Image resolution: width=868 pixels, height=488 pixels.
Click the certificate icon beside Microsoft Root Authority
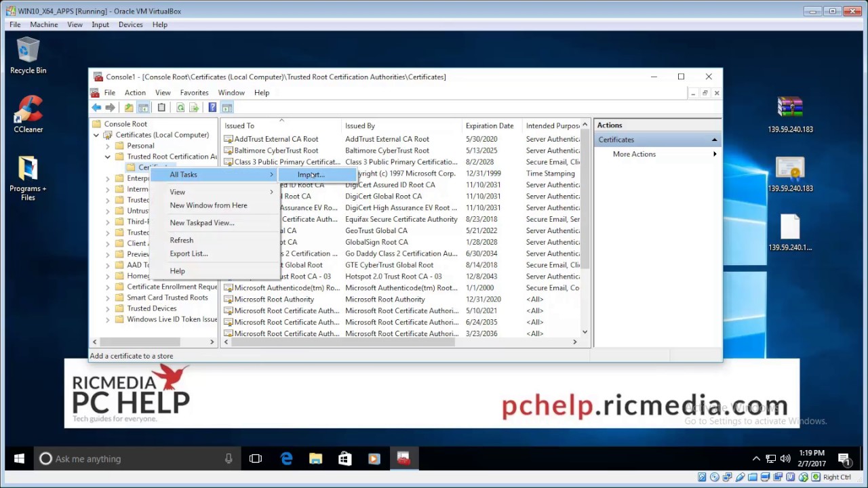pos(229,299)
